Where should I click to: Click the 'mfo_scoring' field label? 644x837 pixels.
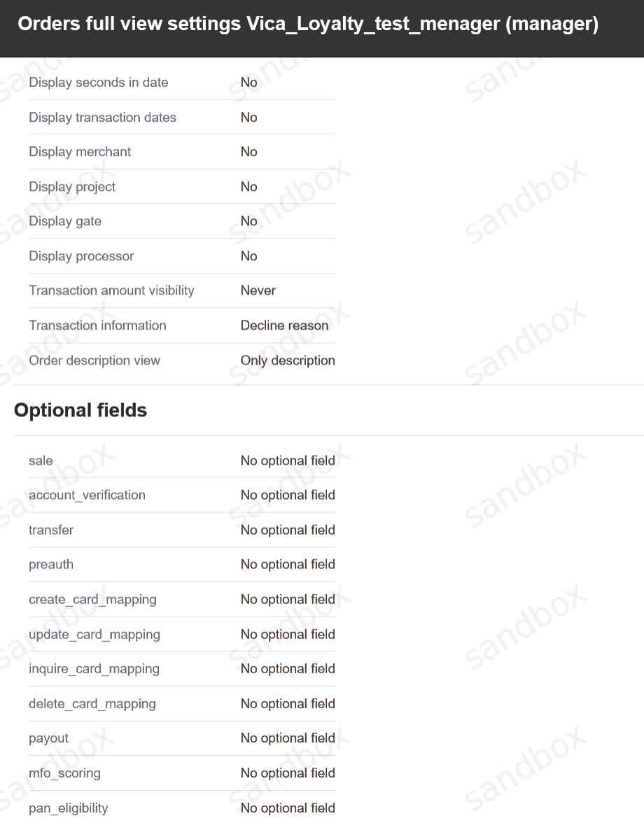point(64,773)
